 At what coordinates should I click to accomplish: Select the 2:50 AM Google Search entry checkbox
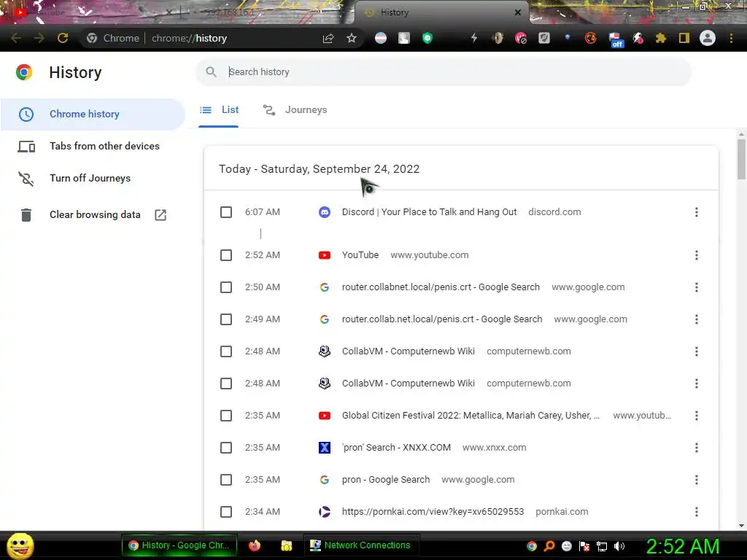coord(226,287)
